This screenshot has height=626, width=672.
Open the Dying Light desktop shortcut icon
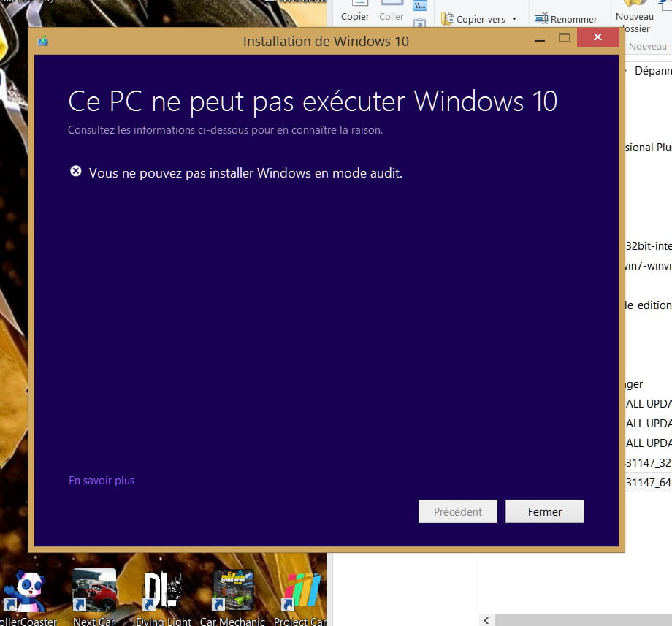164,590
